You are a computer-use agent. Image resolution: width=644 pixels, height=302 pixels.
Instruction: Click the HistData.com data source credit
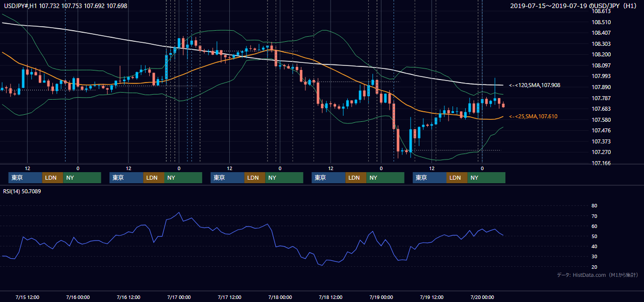[x=598, y=275]
